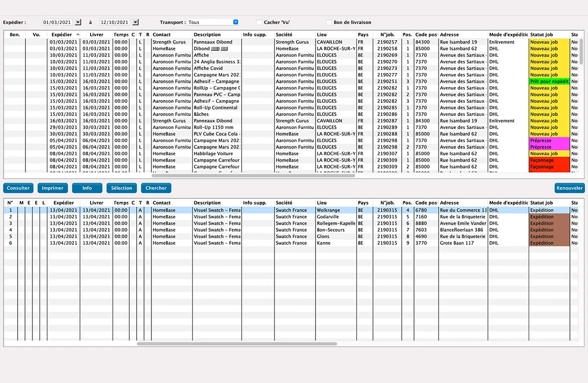Select job number 2190257 cell
This screenshot has height=383, width=588.
387,42
